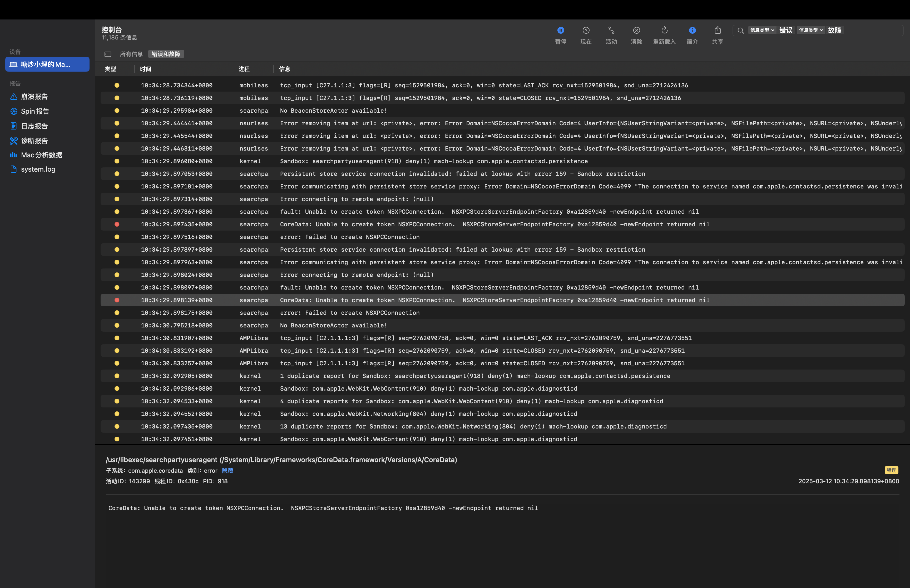This screenshot has height=588, width=910.
Task: Select system.log in the sidebar
Action: (x=38, y=169)
